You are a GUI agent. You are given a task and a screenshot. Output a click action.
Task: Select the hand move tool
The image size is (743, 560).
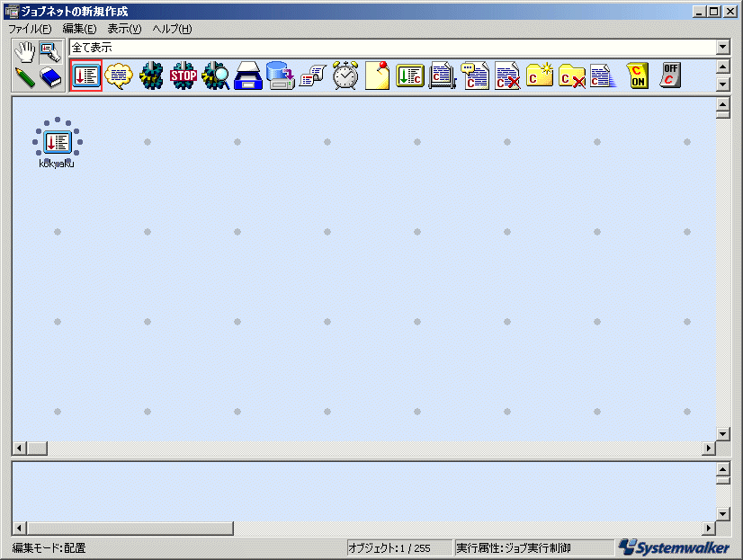click(x=25, y=52)
